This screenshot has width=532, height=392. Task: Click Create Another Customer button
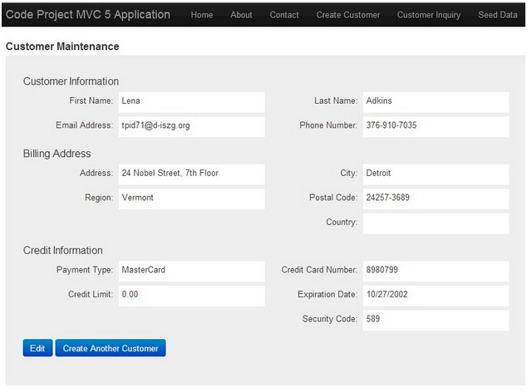coord(111,348)
